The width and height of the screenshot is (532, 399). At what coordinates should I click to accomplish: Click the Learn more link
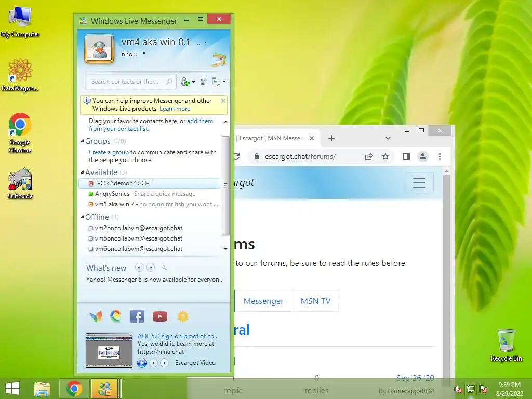175,109
